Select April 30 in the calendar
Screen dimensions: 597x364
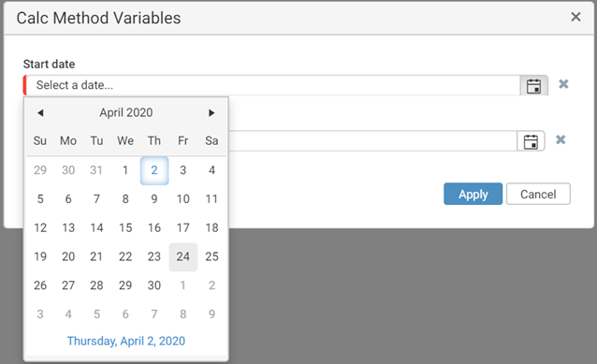(154, 285)
